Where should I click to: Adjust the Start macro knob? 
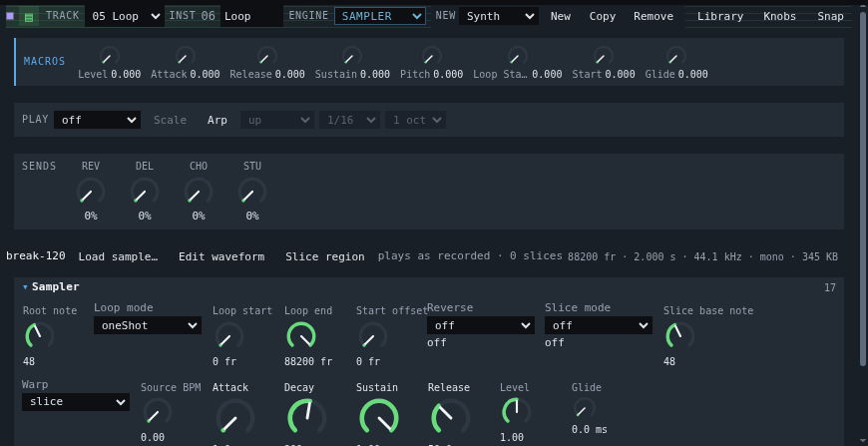(603, 57)
